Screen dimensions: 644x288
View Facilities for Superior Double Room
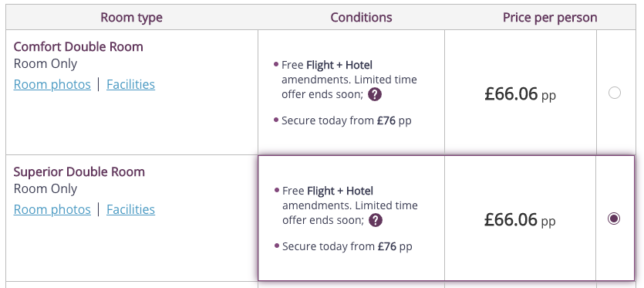point(130,209)
